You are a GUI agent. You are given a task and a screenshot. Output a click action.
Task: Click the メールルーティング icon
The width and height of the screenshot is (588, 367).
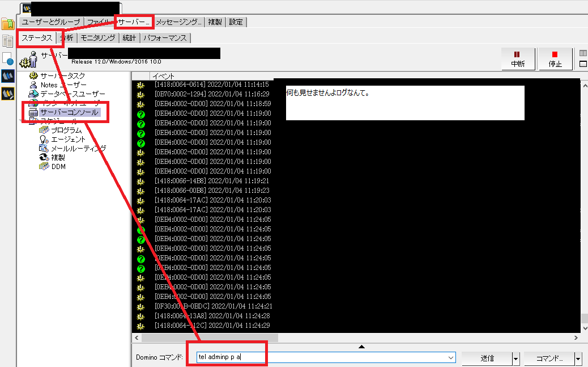click(44, 149)
